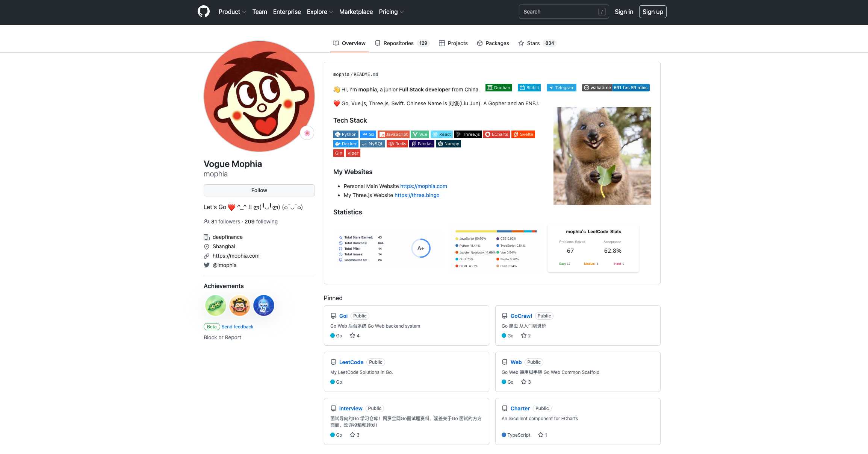
Task: Click the quokka photo in README
Action: click(602, 156)
